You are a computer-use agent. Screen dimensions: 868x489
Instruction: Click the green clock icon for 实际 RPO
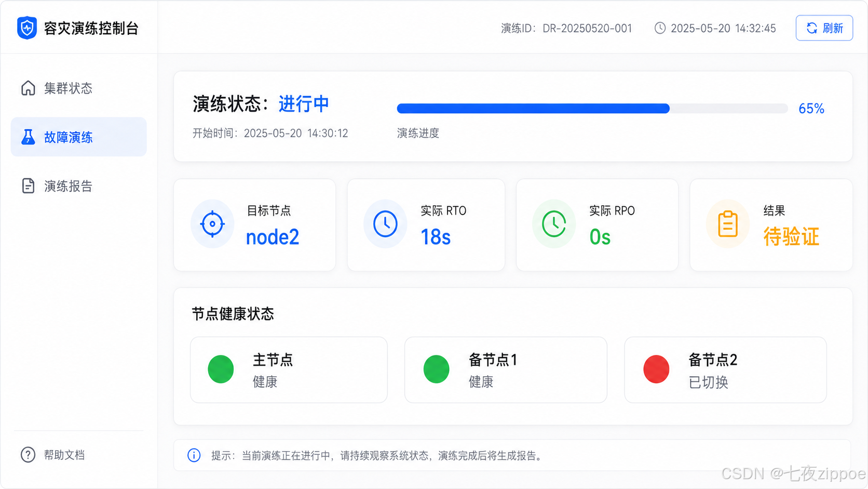coord(554,224)
